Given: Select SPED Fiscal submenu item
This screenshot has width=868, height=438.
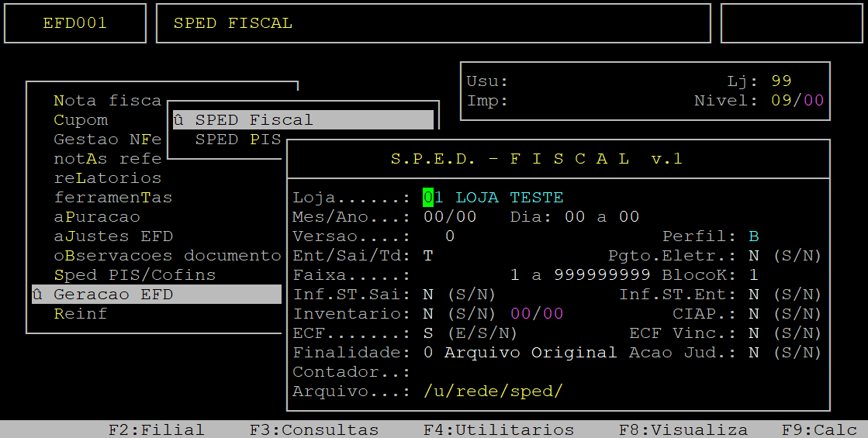Looking at the screenshot, I should [303, 120].
